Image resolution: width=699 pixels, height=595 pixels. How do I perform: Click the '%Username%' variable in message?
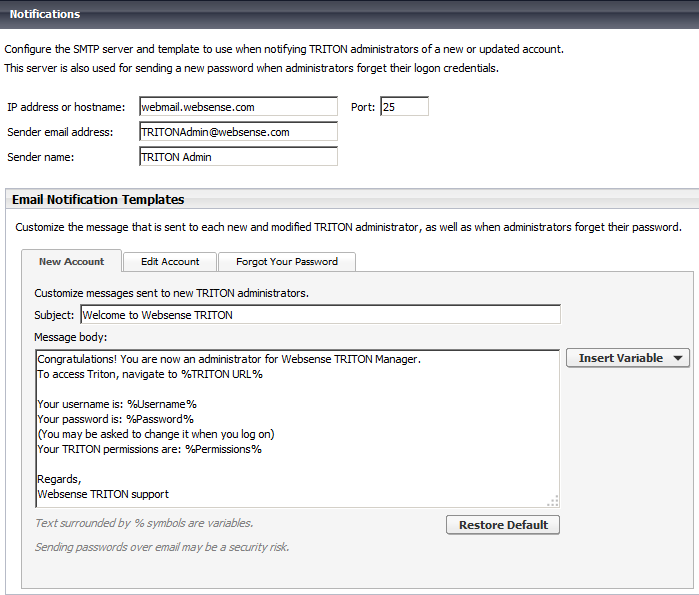click(162, 404)
